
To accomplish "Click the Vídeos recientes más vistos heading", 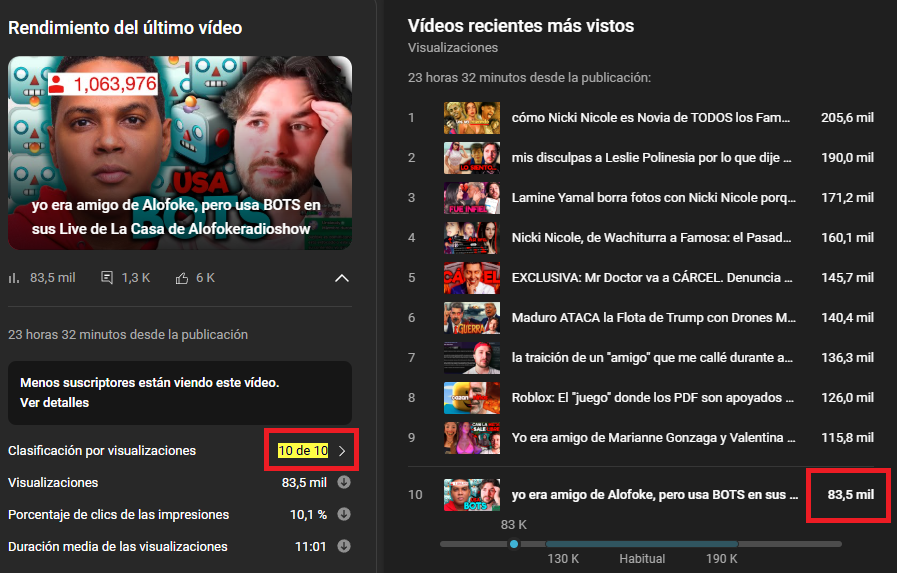I will pos(521,26).
